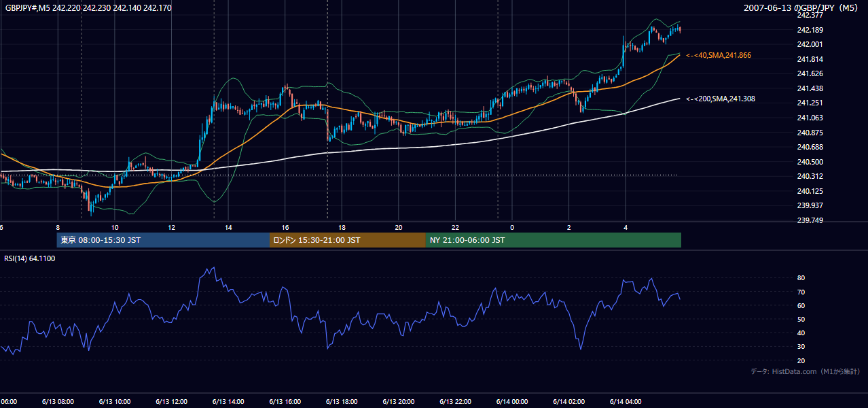Click the NY 21:00-06:00 JST session bar

(x=554, y=240)
